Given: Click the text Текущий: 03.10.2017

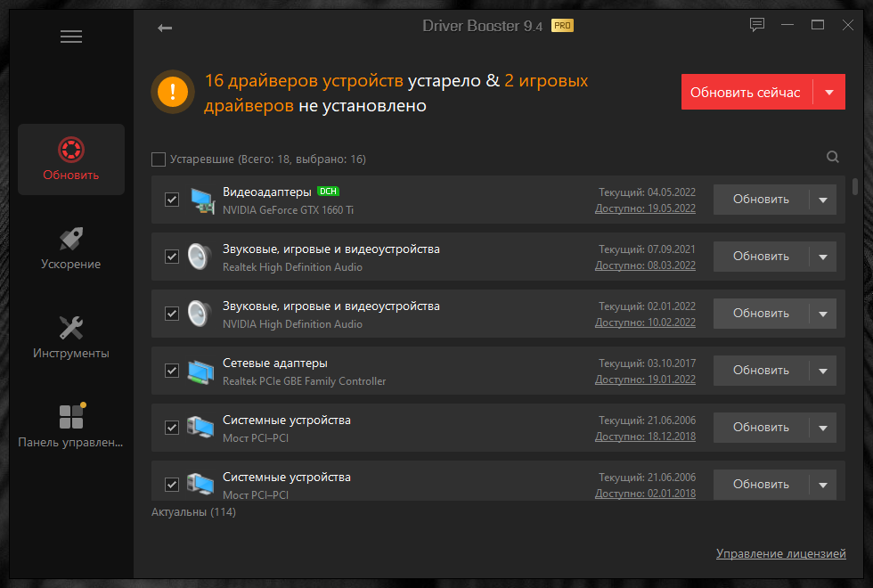Looking at the screenshot, I should [x=647, y=363].
